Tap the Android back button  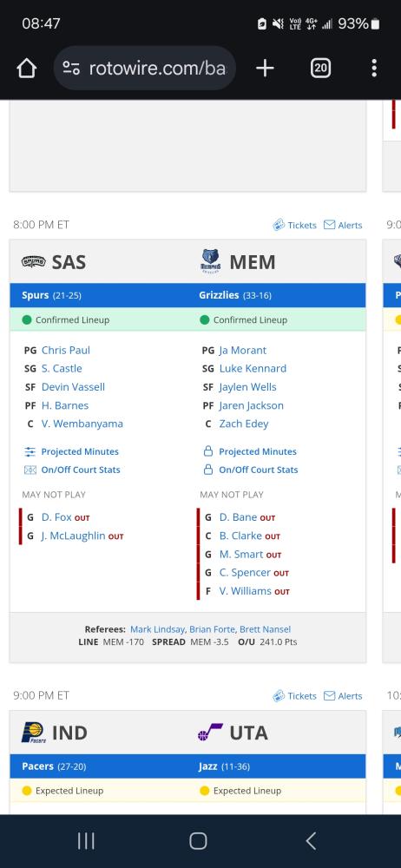[311, 841]
